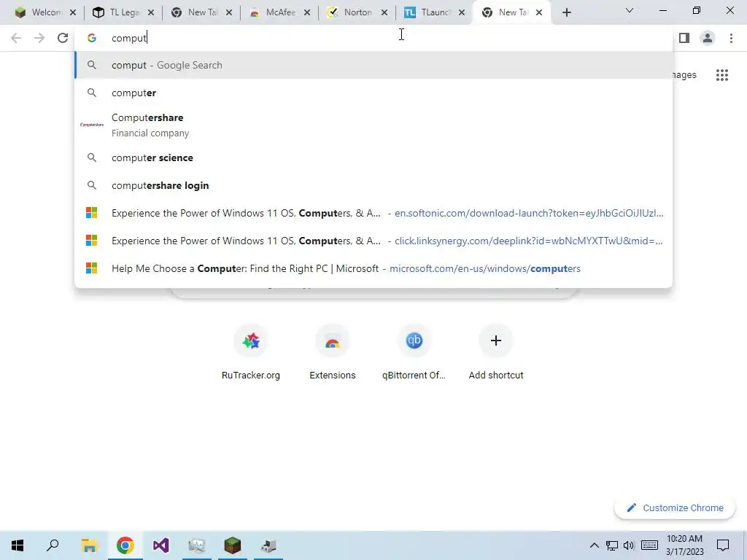Open the qBittorrent shortcut
The height and width of the screenshot is (560, 747).
click(414, 352)
